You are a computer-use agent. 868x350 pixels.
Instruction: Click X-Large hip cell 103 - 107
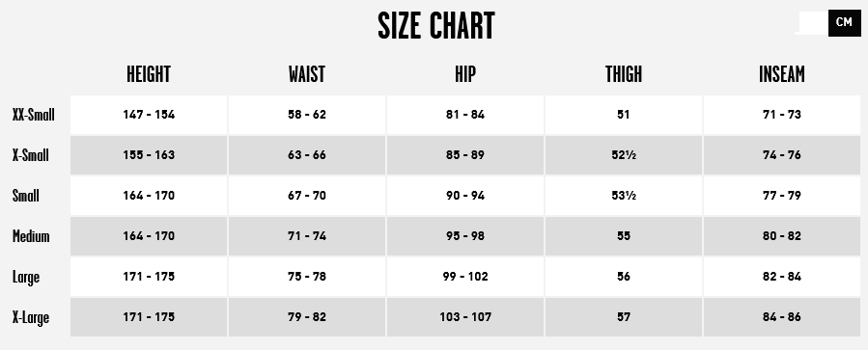tap(465, 317)
